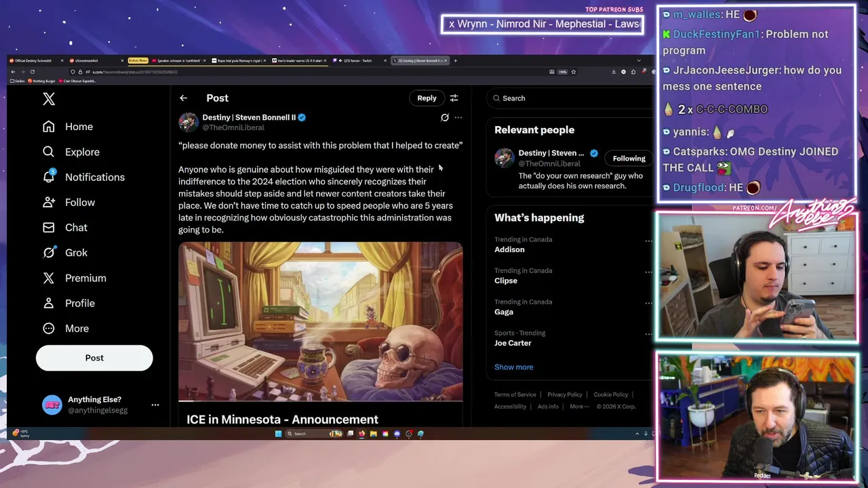Open the post's three-dot more menu
The width and height of the screenshot is (868, 488).
tap(458, 117)
